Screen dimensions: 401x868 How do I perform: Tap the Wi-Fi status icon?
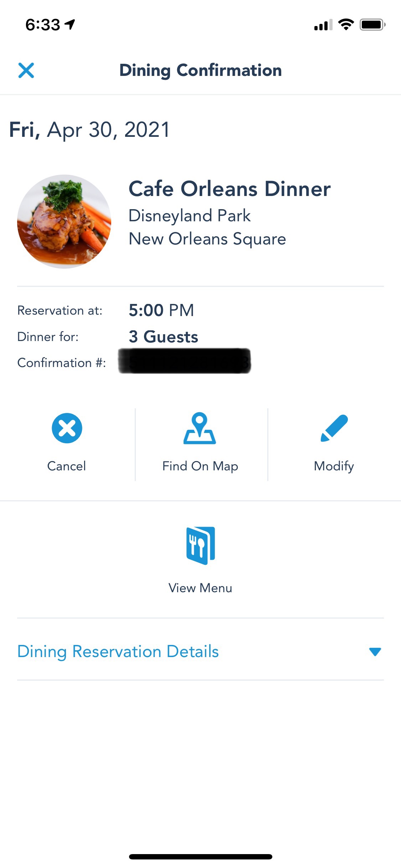pyautogui.click(x=346, y=25)
